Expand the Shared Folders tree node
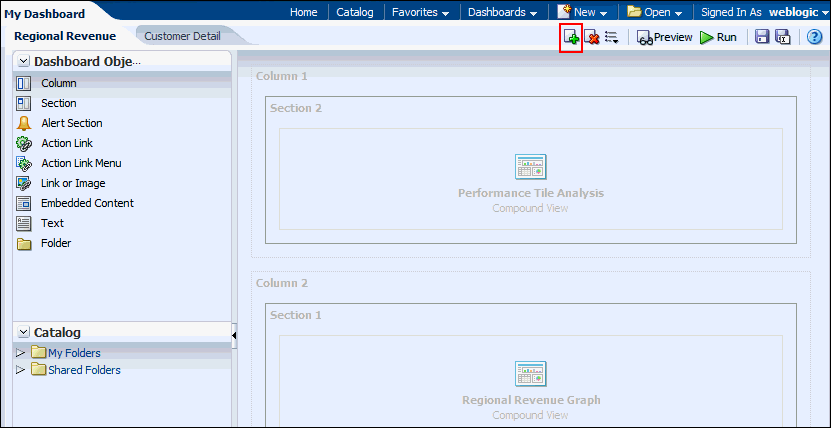831x428 pixels. 21,370
